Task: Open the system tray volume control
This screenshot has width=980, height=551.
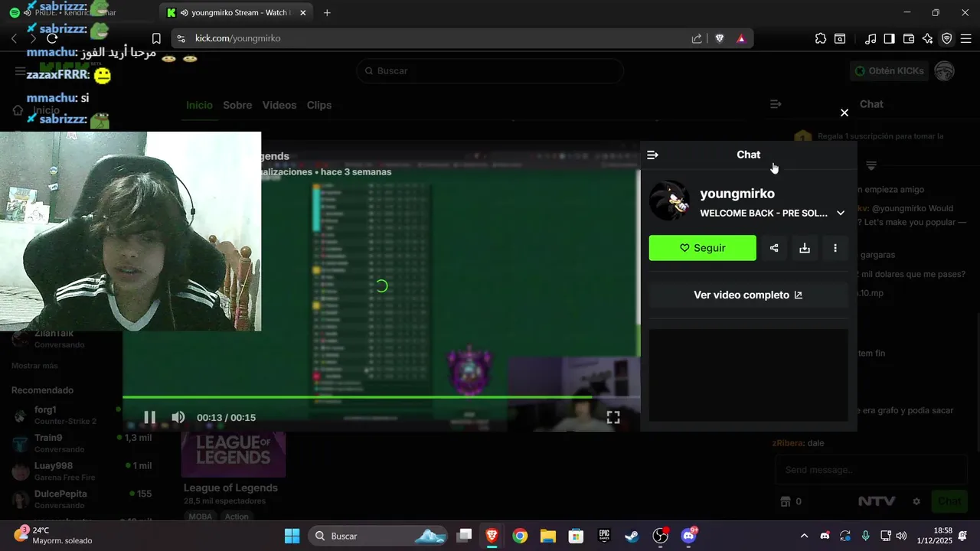Action: click(902, 536)
